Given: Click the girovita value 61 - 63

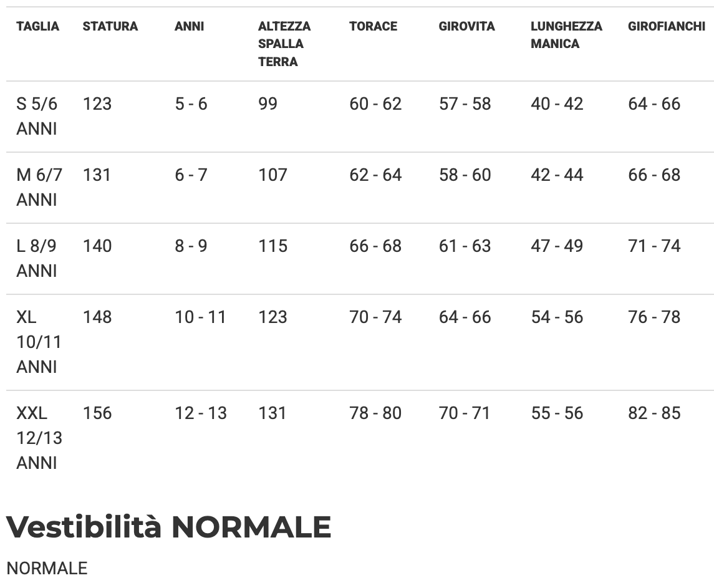Looking at the screenshot, I should (x=465, y=246).
